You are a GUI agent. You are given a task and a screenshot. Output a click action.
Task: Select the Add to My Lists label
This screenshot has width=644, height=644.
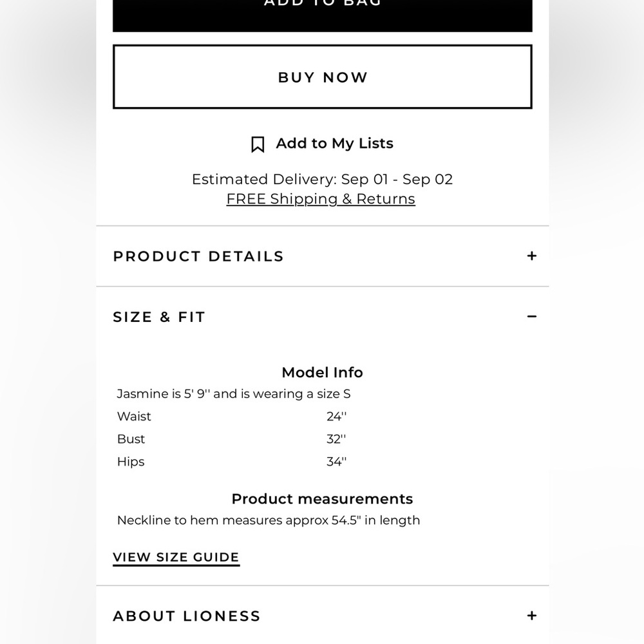coord(335,144)
